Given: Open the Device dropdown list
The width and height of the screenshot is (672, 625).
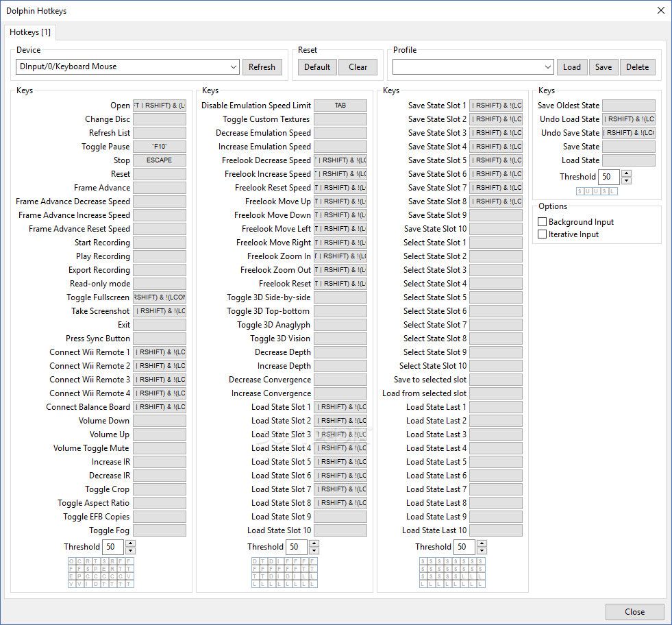Looking at the screenshot, I should point(233,67).
